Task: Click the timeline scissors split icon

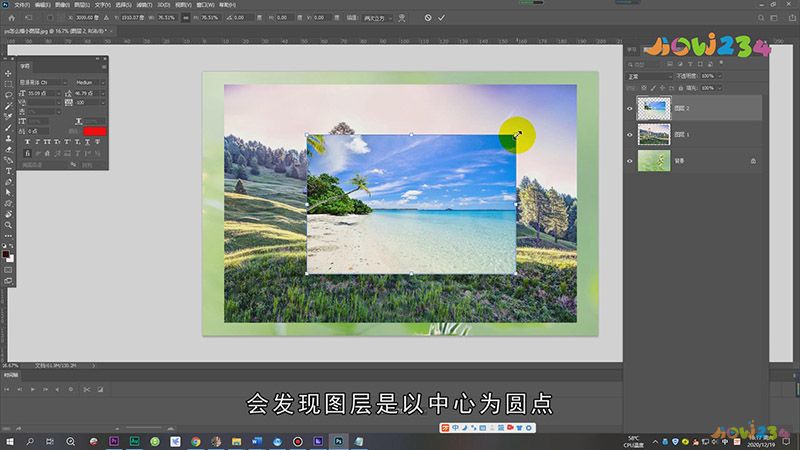Action: [x=87, y=389]
